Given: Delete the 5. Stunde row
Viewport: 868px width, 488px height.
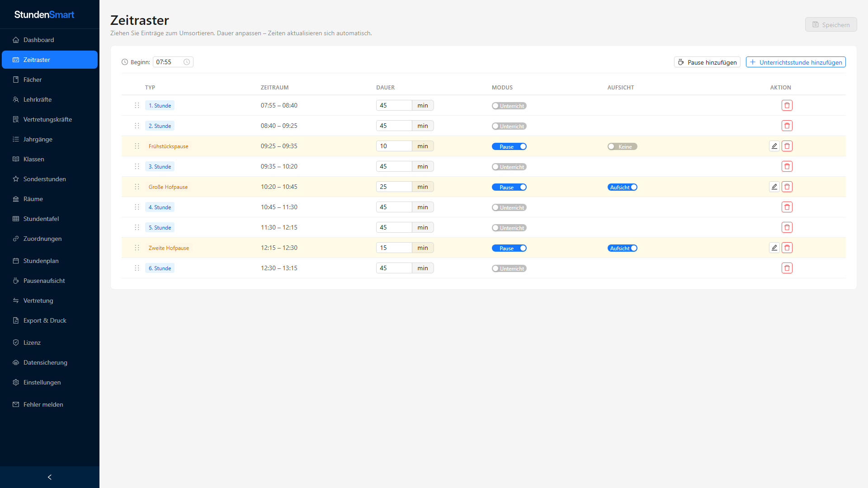Looking at the screenshot, I should click(787, 227).
